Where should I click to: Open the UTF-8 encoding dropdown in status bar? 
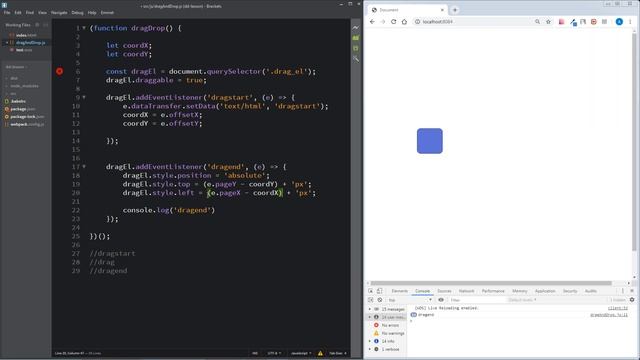(274, 353)
